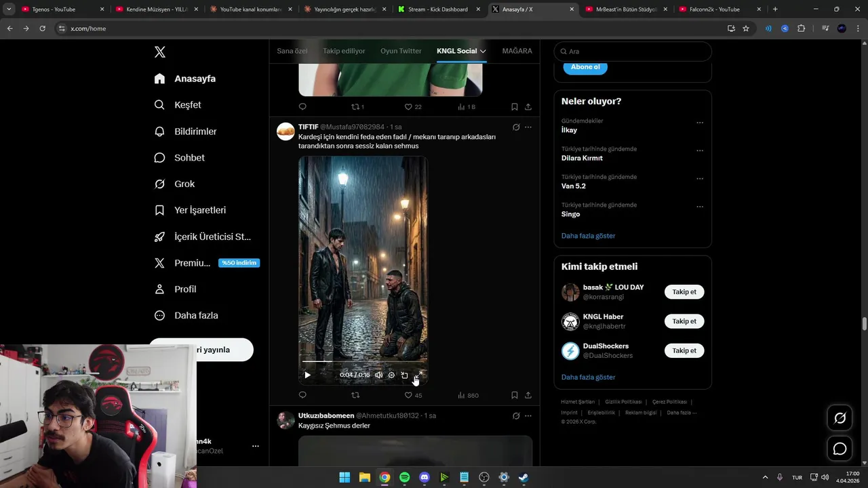Viewport: 868px width, 488px height.
Task: Enable picture-in-picture for the video
Action: [404, 375]
